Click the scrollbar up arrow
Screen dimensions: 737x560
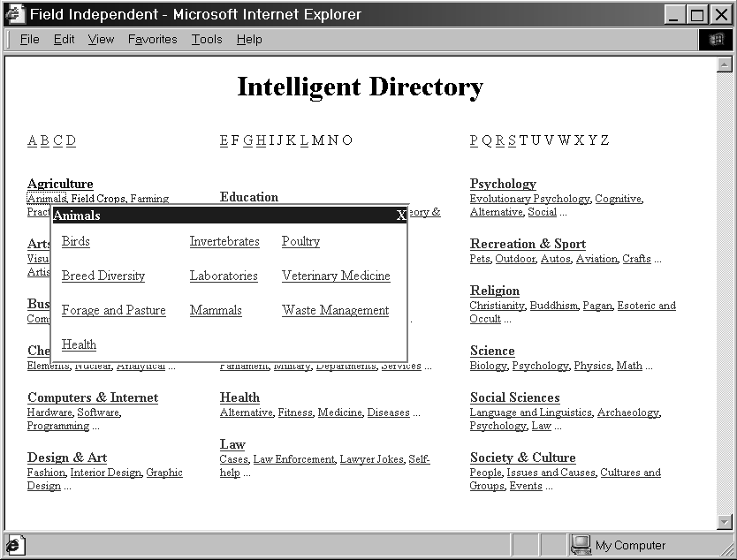pyautogui.click(x=725, y=65)
